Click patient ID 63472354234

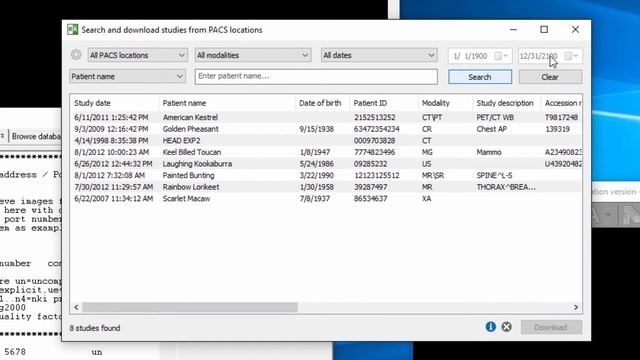click(x=376, y=129)
